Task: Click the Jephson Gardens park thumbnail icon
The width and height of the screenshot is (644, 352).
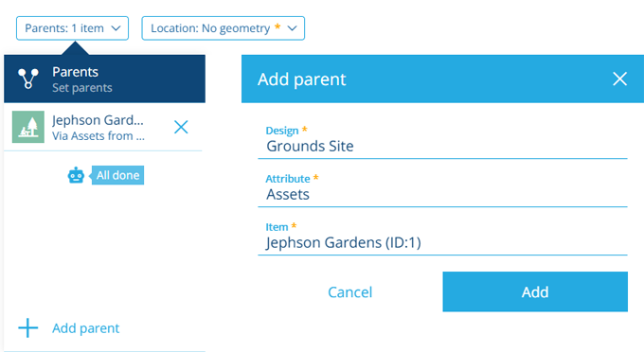Action: 28,127
